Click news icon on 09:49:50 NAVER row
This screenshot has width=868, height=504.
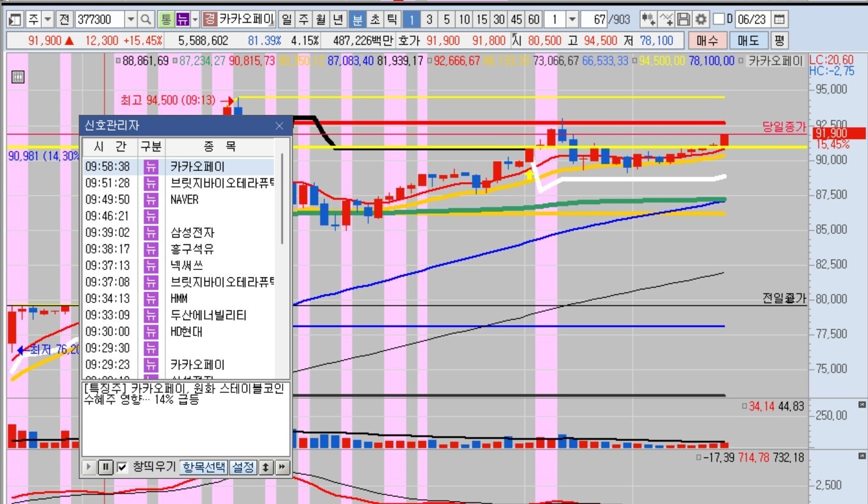[x=150, y=199]
